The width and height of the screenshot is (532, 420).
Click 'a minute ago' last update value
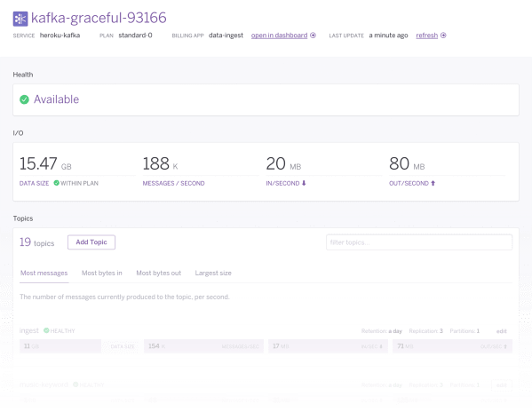pyautogui.click(x=388, y=36)
